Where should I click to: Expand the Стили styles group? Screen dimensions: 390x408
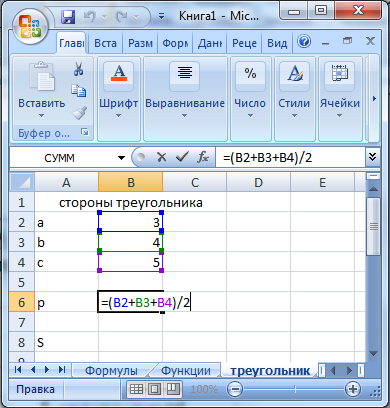pos(294,99)
